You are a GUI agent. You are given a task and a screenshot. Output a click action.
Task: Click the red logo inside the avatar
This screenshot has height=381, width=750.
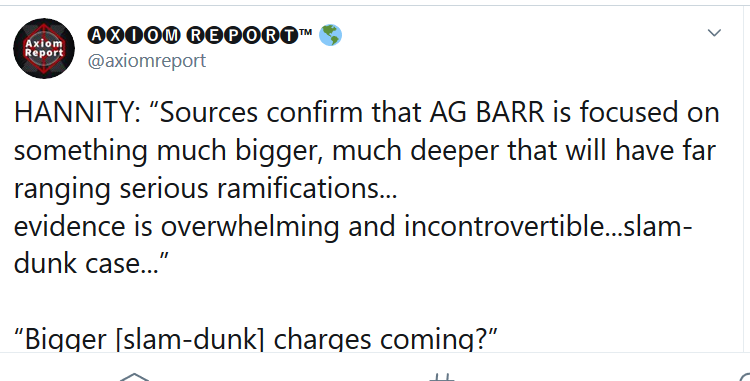(x=44, y=48)
